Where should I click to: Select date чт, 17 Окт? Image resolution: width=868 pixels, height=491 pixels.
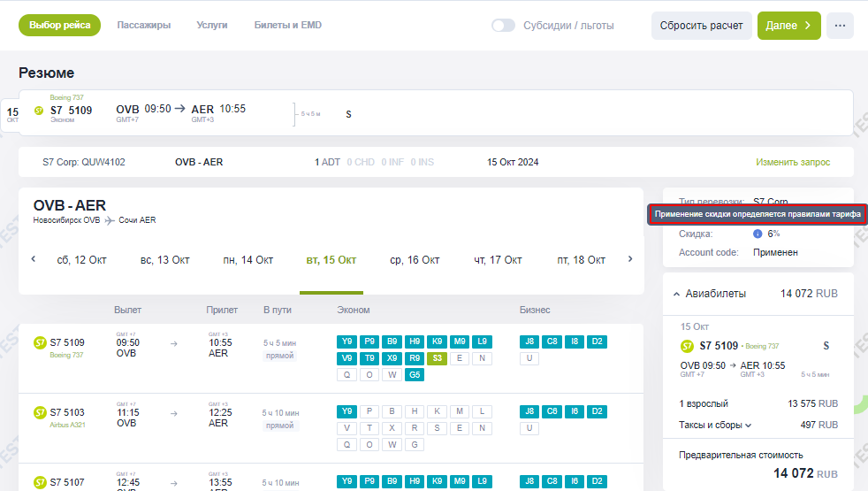click(498, 260)
